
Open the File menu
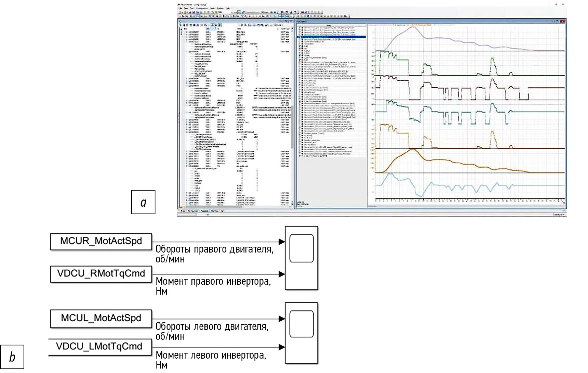point(180,8)
